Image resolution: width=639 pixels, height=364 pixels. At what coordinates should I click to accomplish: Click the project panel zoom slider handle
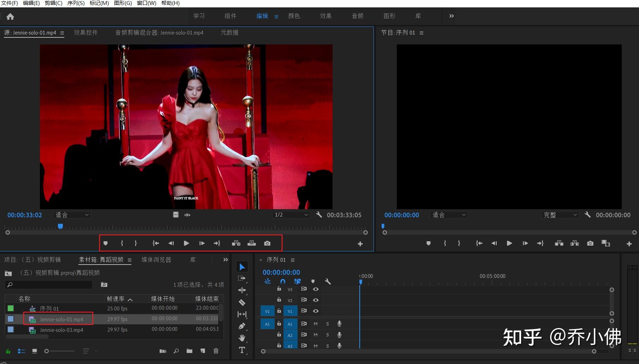46,351
